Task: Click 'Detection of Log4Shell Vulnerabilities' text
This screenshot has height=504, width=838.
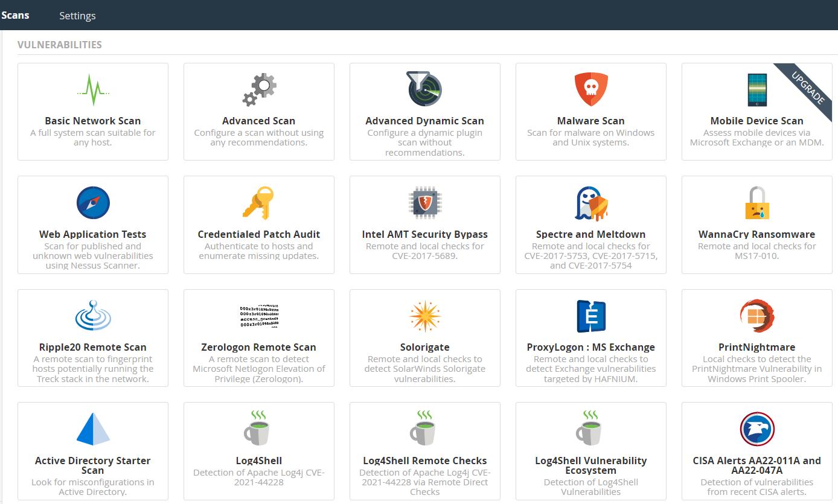Action: point(591,487)
